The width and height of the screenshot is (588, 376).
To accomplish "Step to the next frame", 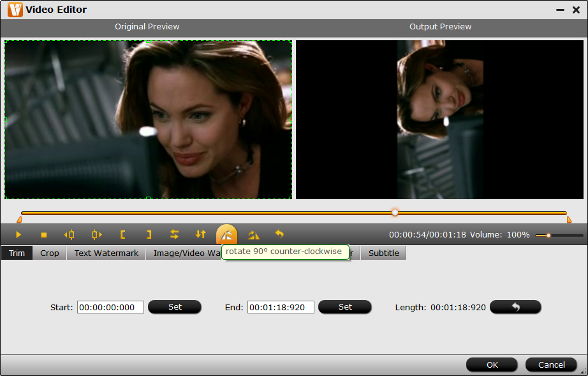I will coord(96,235).
